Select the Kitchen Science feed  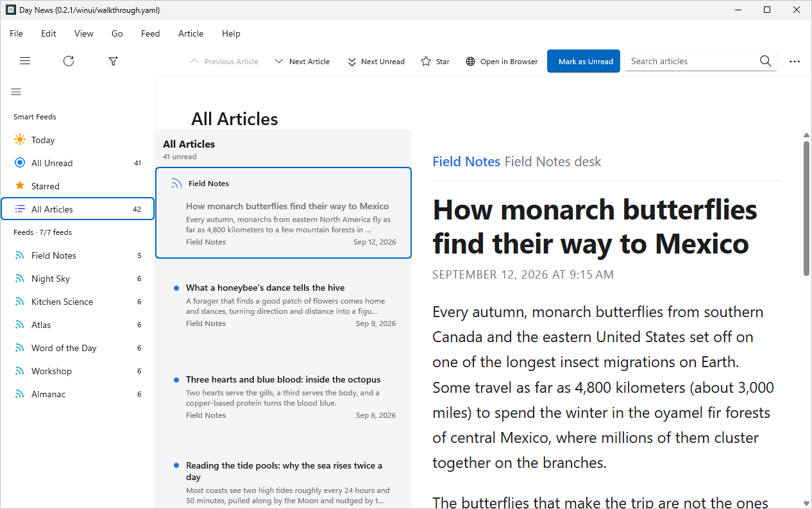coord(78,302)
